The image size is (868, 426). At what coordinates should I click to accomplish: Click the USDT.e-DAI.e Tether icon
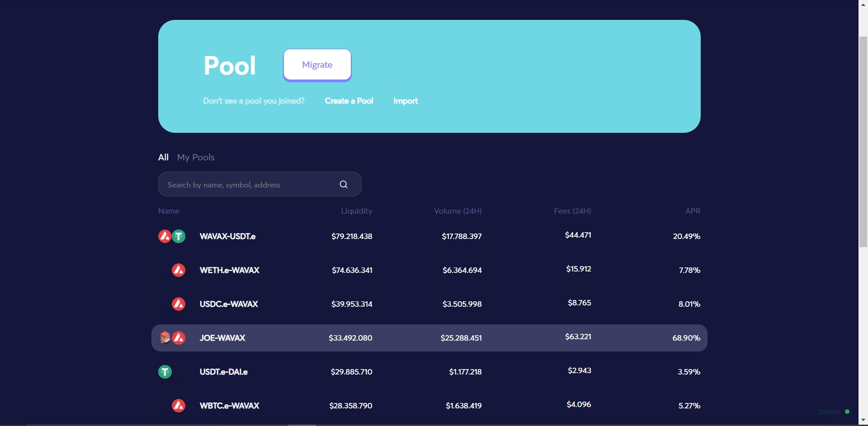(165, 372)
